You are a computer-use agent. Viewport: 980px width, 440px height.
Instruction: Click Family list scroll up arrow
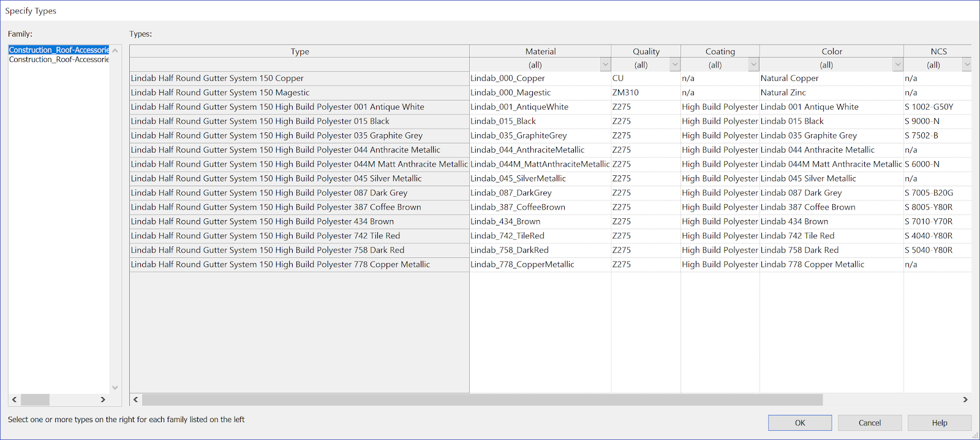pyautogui.click(x=115, y=50)
